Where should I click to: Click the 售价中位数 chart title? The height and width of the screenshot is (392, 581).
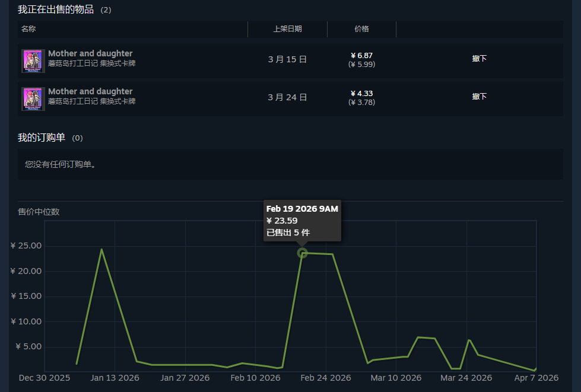pyautogui.click(x=39, y=212)
